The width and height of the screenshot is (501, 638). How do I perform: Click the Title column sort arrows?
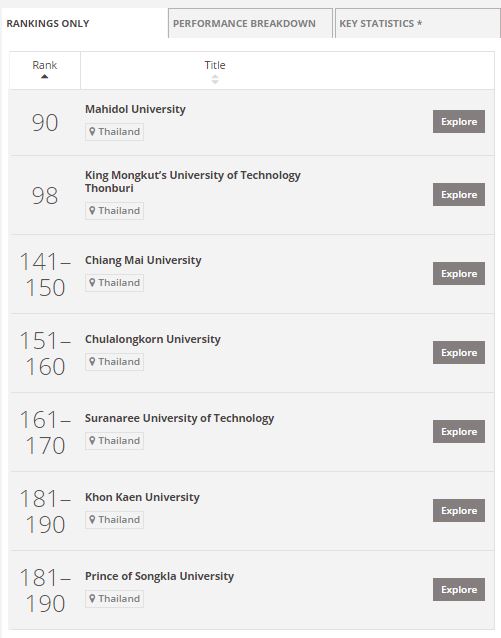[215, 79]
